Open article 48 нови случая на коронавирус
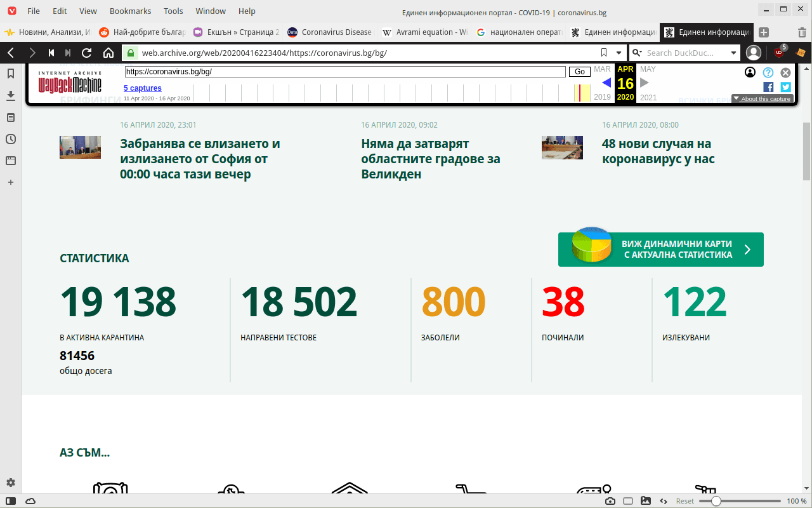 point(658,151)
